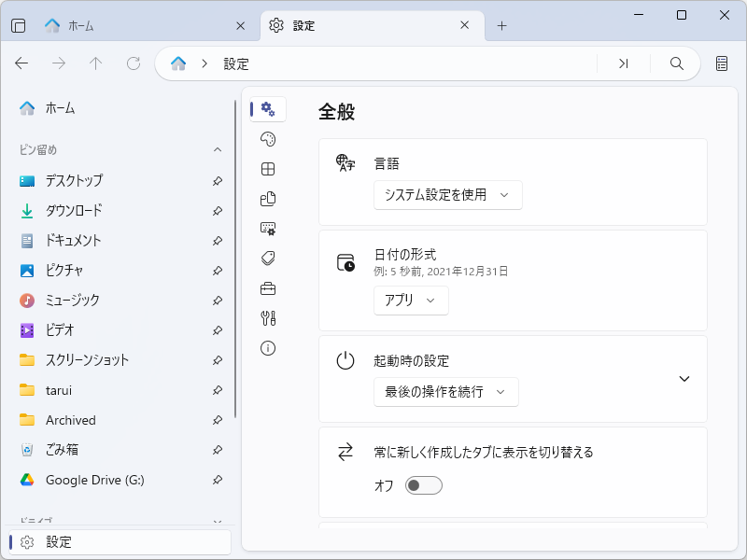Go back with the left arrow
This screenshot has width=747, height=560.
[21, 63]
